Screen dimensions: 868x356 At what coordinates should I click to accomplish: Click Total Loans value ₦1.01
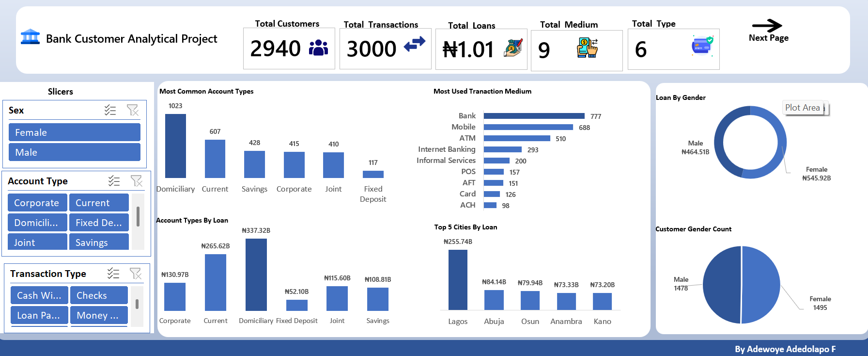468,49
